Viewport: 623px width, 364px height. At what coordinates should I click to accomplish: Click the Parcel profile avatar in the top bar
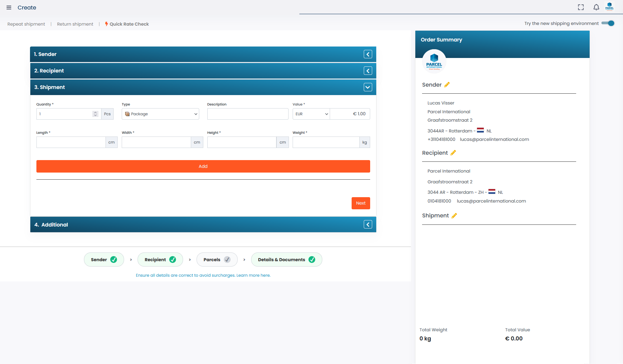610,7
